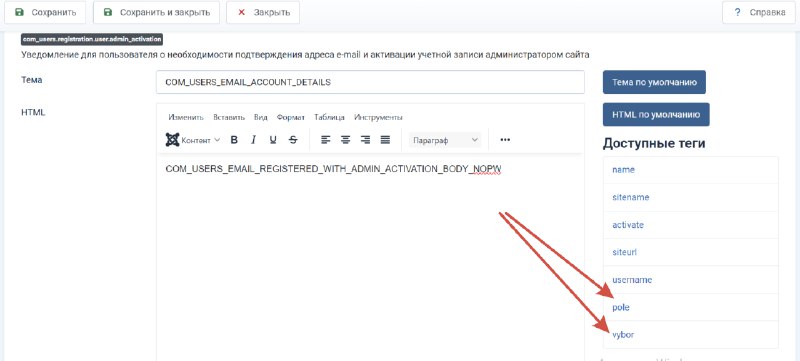
Task: Apply bold formatting in the editor
Action: click(234, 140)
